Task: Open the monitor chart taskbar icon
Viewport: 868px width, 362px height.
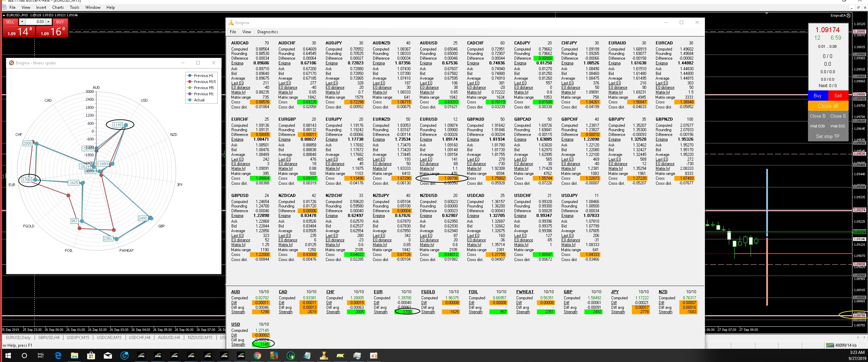Action: pos(357,356)
